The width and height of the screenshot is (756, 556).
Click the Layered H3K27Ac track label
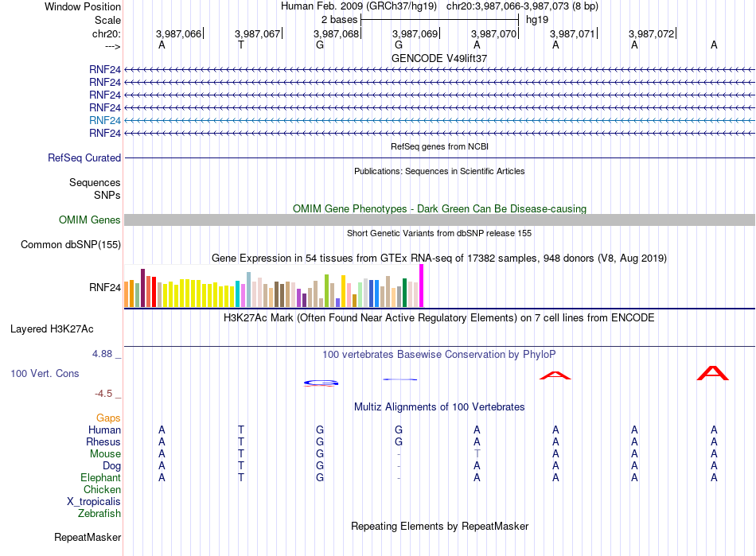pyautogui.click(x=52, y=329)
